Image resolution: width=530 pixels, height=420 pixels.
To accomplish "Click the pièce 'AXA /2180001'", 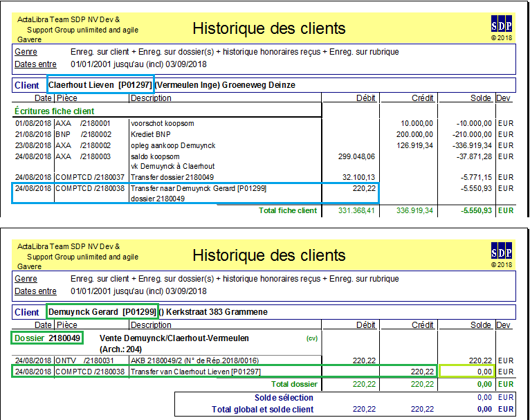I will pyautogui.click(x=83, y=123).
